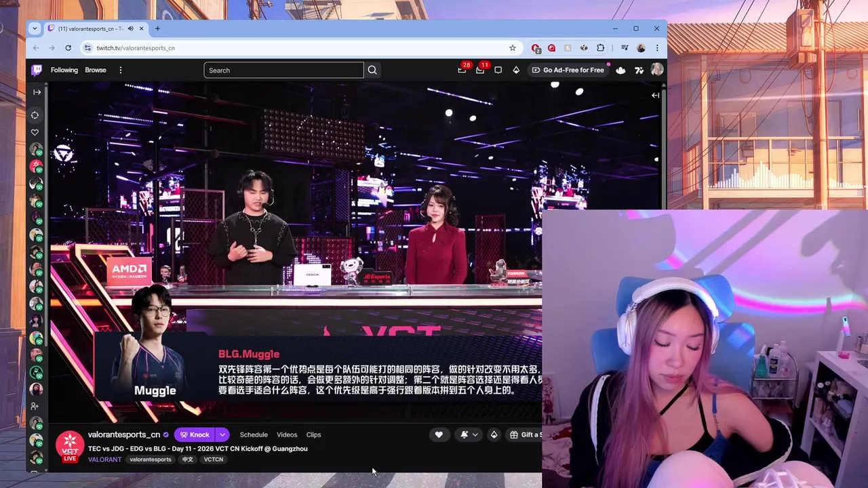Open the Browse tab

tap(96, 70)
